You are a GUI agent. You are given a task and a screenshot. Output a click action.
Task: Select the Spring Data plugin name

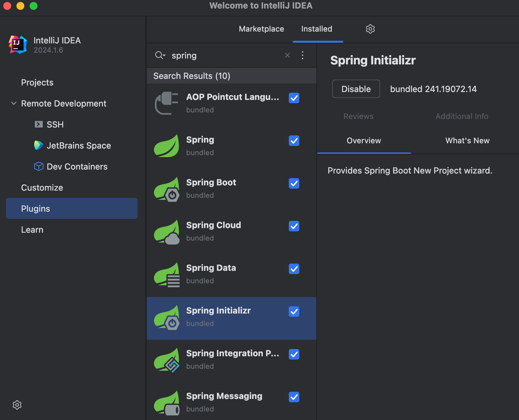[211, 268]
